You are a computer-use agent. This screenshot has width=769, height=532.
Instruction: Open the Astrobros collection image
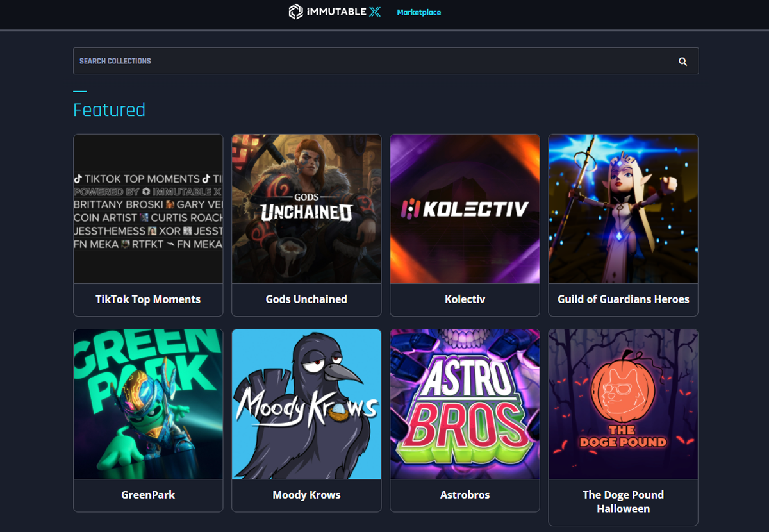465,404
